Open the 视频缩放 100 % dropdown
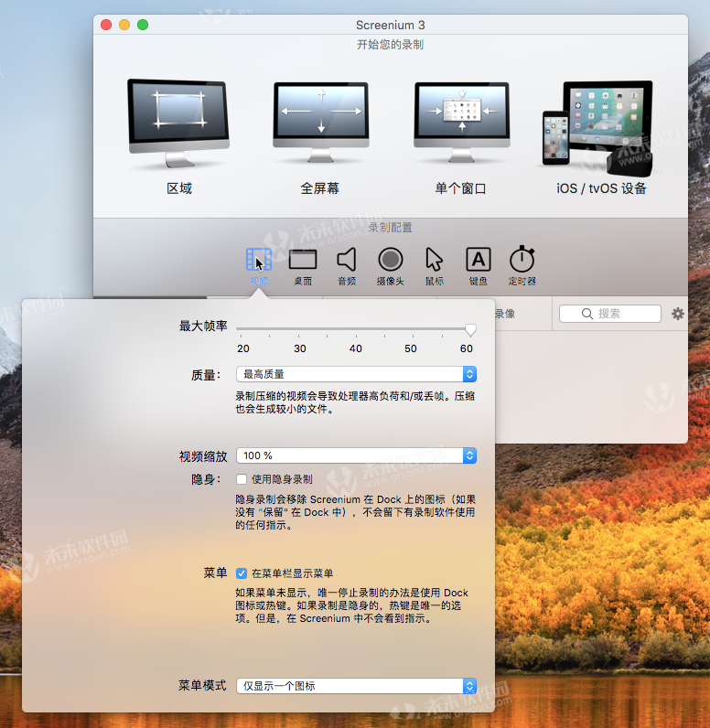Image resolution: width=710 pixels, height=728 pixels. coord(356,455)
